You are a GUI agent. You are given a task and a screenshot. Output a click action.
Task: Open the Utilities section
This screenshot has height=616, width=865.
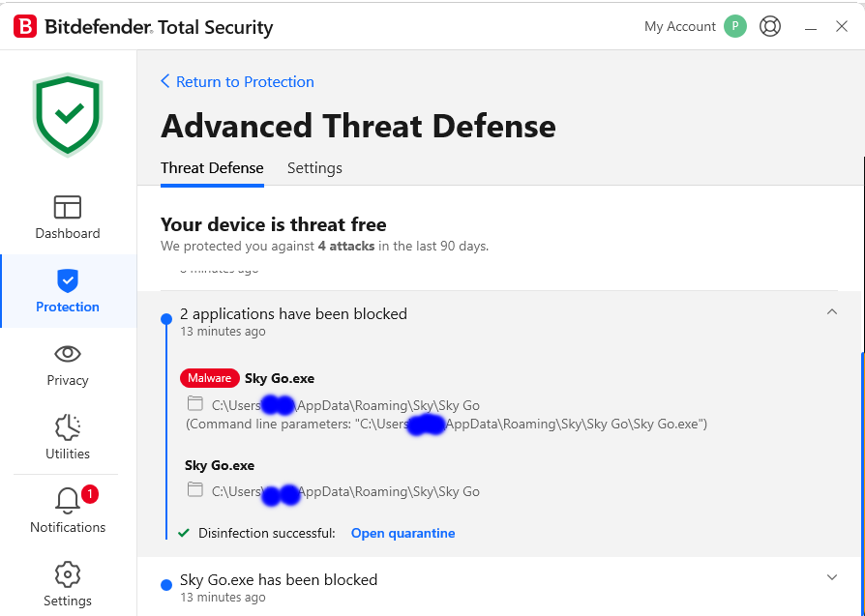click(67, 438)
